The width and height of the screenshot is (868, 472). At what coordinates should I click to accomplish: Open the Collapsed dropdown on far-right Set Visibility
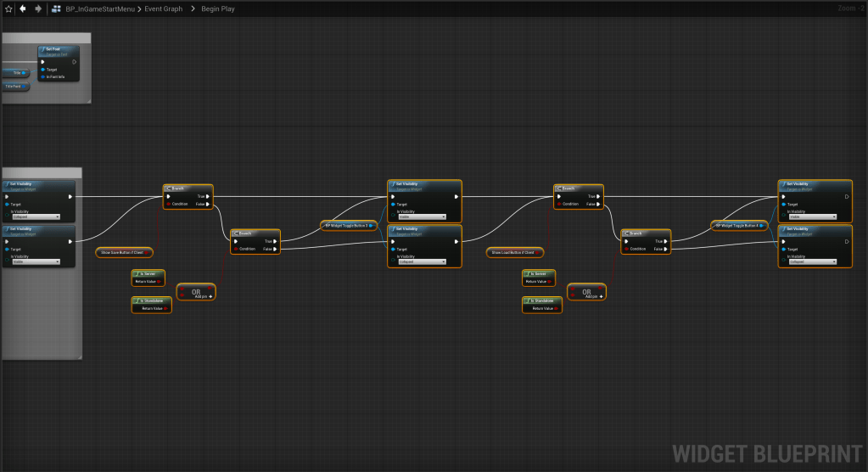click(815, 261)
